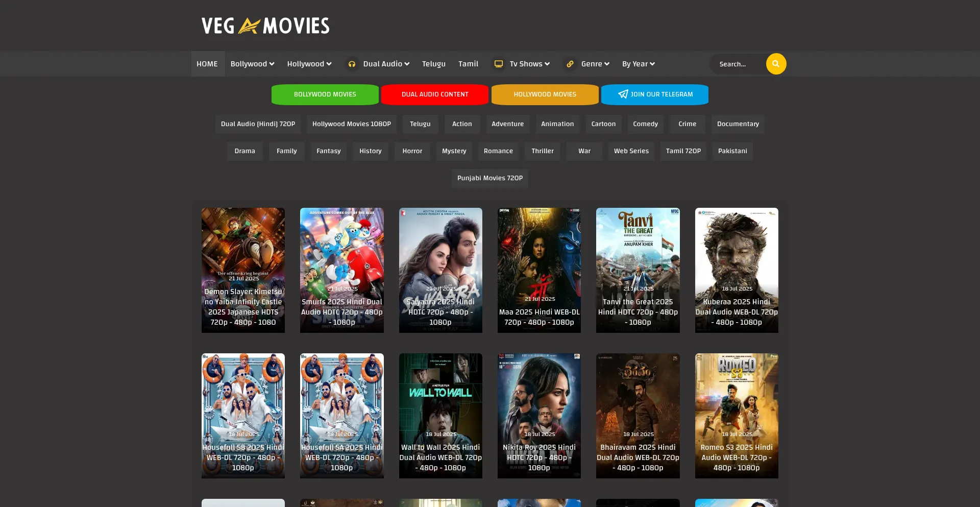This screenshot has height=507, width=980.
Task: Open the Wall to Wall poster
Action: point(440,416)
